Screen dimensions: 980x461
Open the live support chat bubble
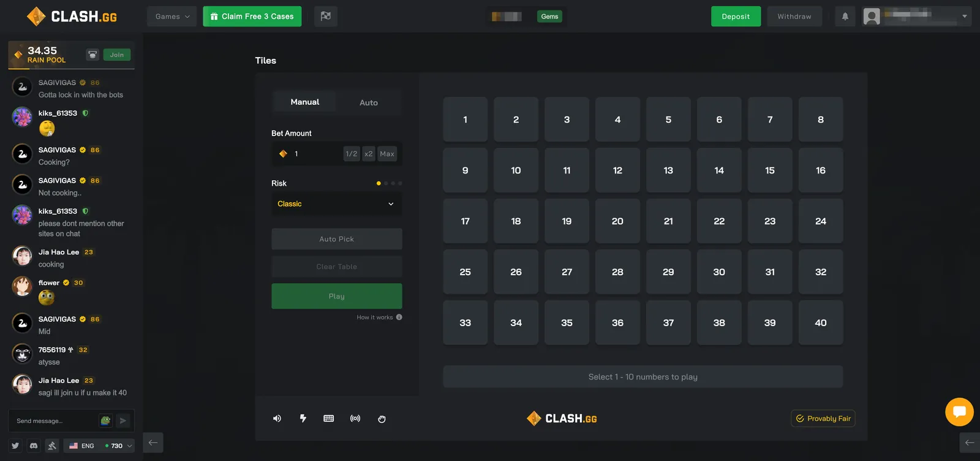[x=959, y=412]
